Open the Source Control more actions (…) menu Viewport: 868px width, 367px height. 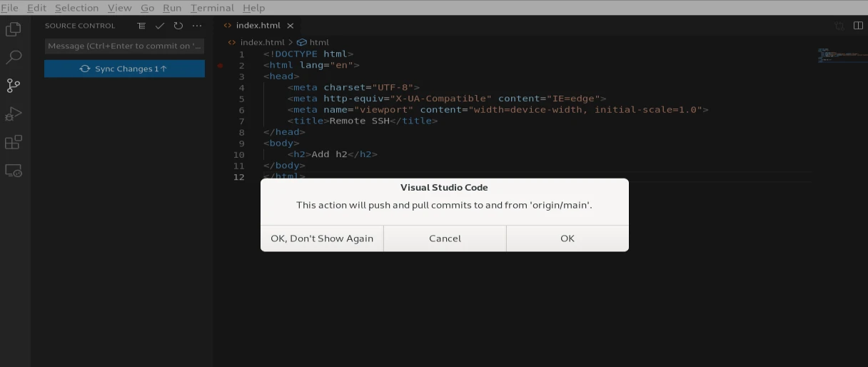[x=197, y=26]
